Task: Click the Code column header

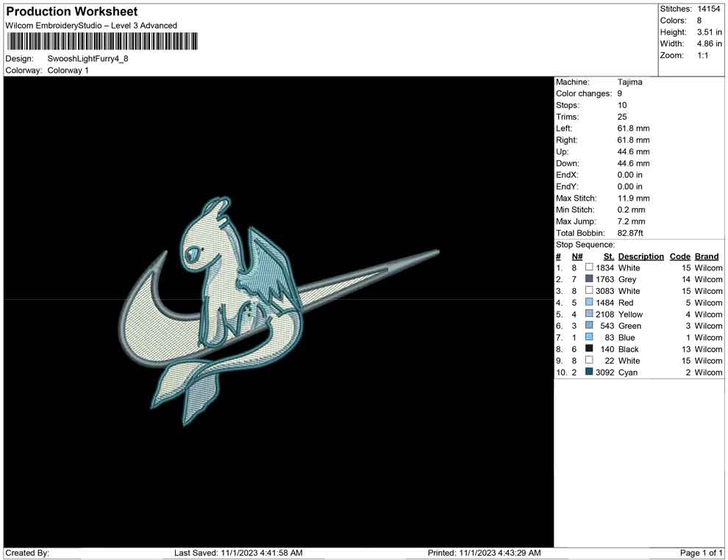Action: point(679,256)
